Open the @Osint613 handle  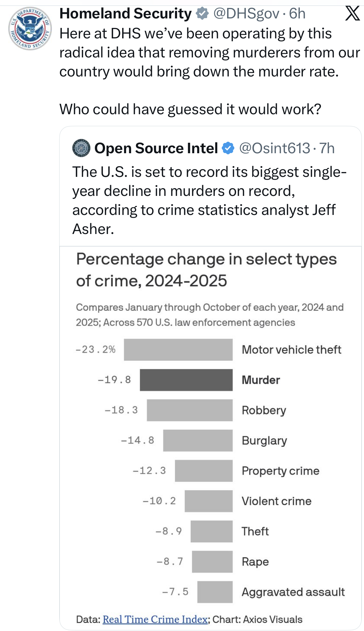click(x=274, y=148)
